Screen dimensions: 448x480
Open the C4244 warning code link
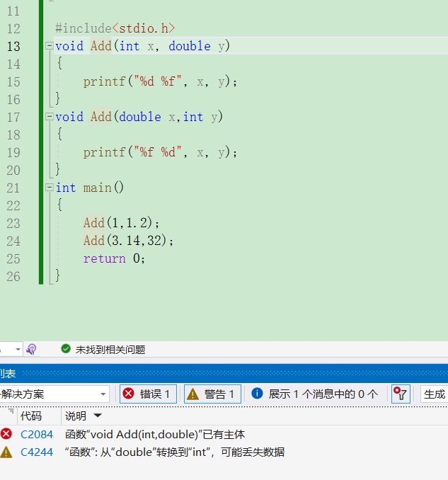point(37,452)
